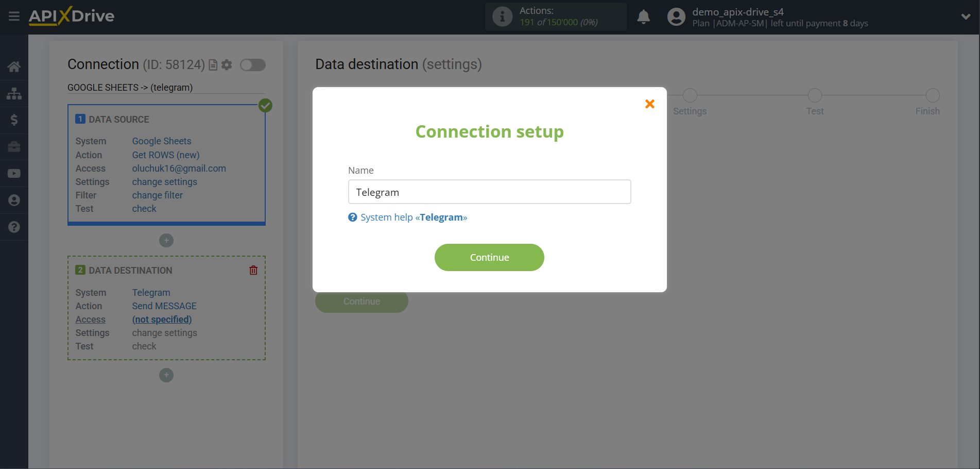The width and height of the screenshot is (980, 469).
Task: Select the Test step in the progress bar
Action: [814, 95]
